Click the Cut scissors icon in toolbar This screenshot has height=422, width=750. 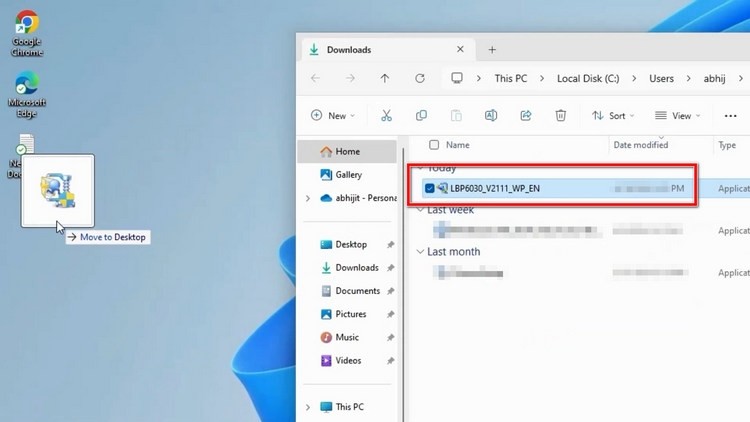click(x=386, y=115)
